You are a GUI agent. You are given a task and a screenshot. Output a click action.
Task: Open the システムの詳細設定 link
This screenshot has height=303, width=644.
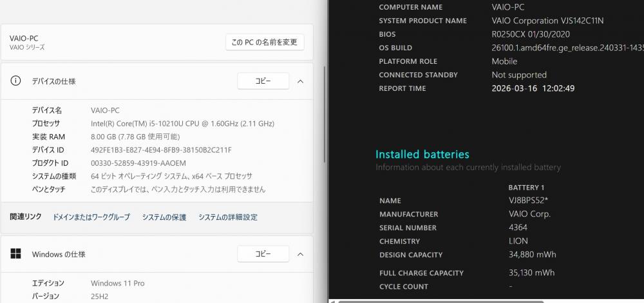228,217
